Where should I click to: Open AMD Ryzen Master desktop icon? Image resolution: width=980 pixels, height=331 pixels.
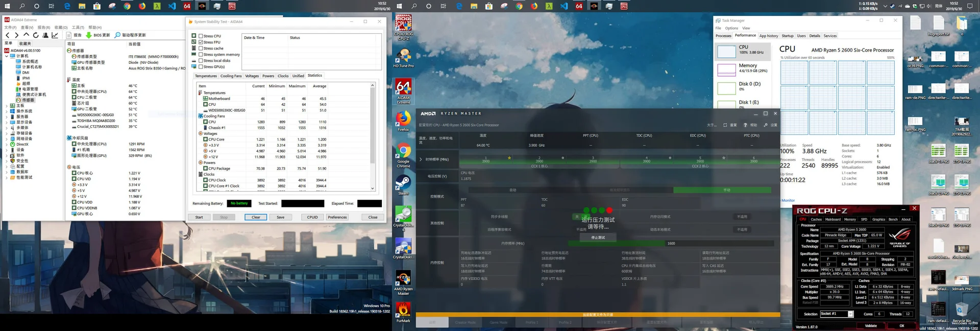[403, 283]
